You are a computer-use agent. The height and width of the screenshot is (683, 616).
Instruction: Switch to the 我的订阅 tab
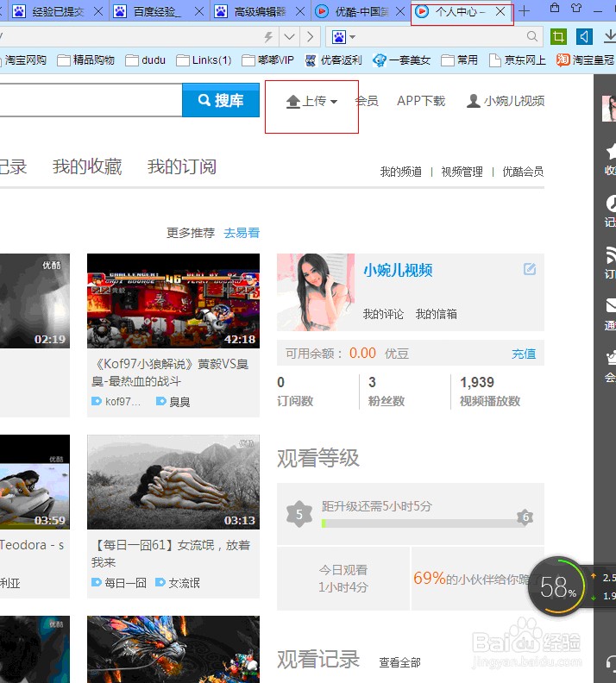point(182,166)
